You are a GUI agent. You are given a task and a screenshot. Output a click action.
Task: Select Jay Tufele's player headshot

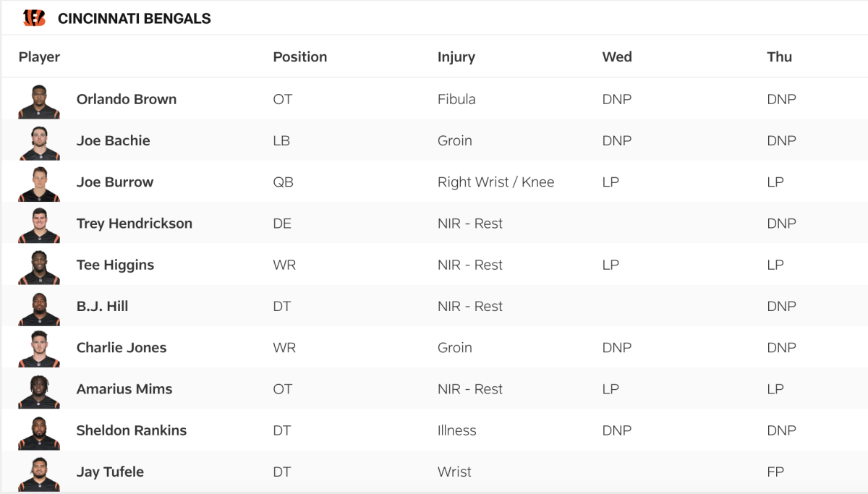click(39, 472)
